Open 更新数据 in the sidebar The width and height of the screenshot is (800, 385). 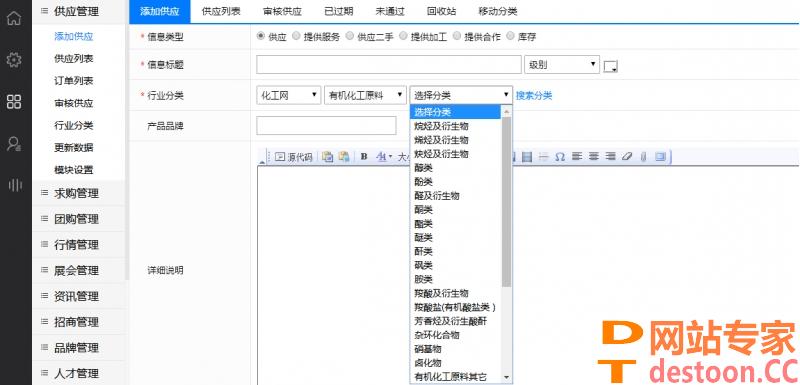click(x=73, y=148)
